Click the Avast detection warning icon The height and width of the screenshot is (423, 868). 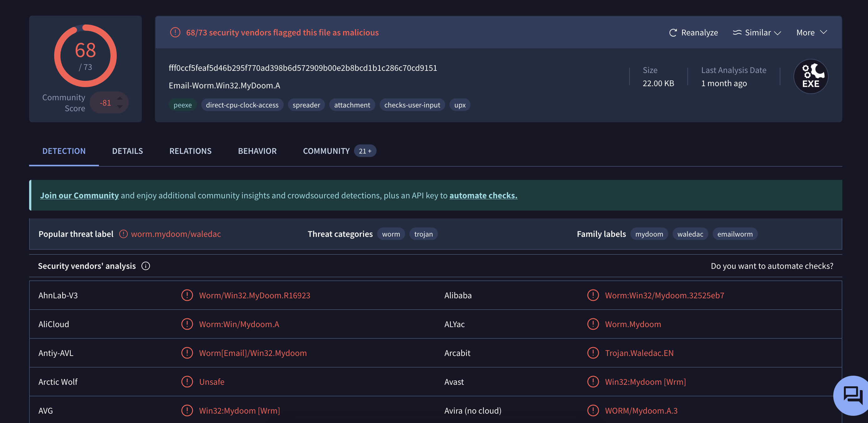click(x=593, y=382)
